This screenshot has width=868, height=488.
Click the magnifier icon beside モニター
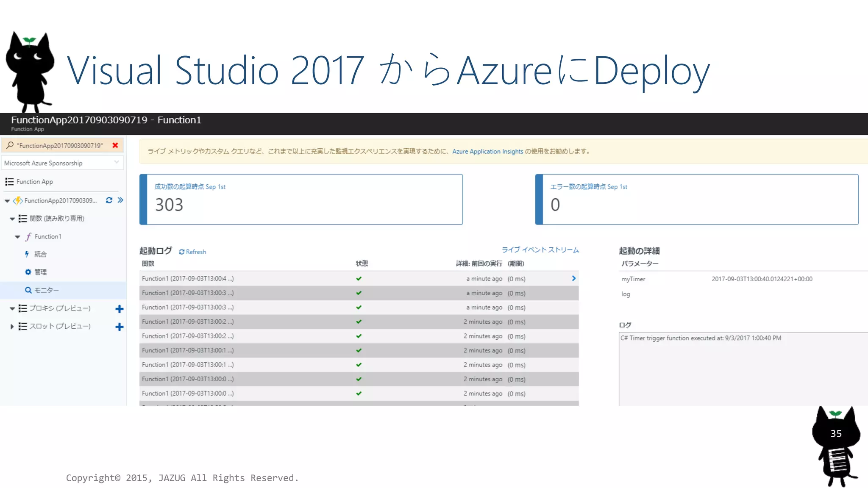click(x=28, y=290)
